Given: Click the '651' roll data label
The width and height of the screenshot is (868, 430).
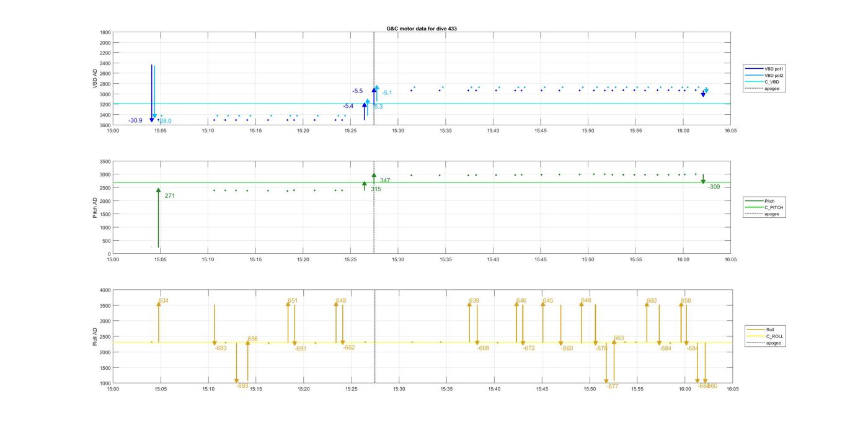Looking at the screenshot, I should 293,301.
